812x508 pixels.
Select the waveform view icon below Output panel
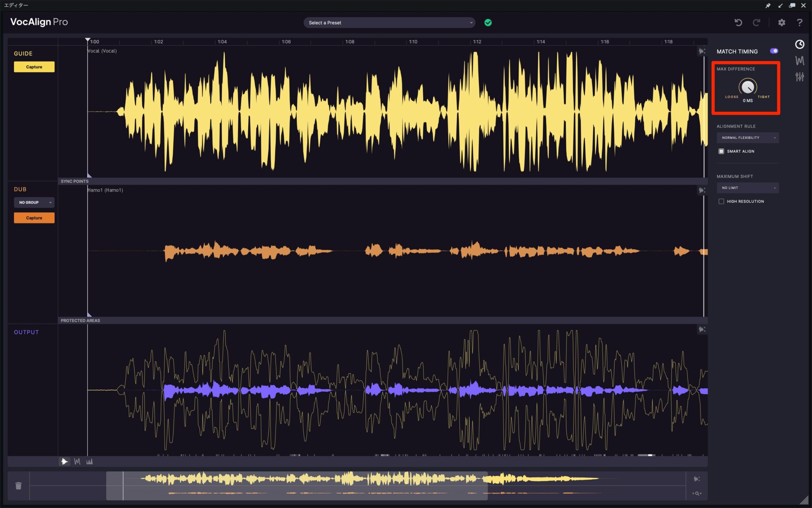pos(64,461)
